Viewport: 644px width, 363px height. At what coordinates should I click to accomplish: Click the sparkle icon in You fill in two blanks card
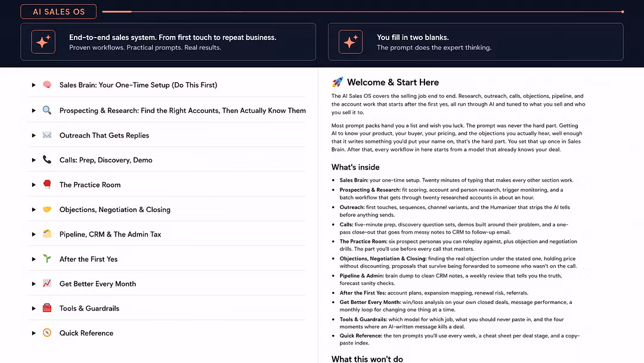351,42
